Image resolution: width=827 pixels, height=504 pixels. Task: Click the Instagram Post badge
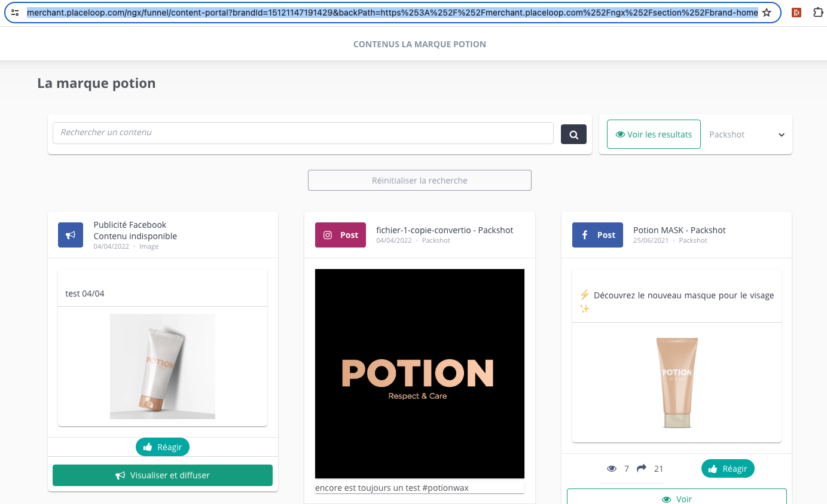coord(340,235)
